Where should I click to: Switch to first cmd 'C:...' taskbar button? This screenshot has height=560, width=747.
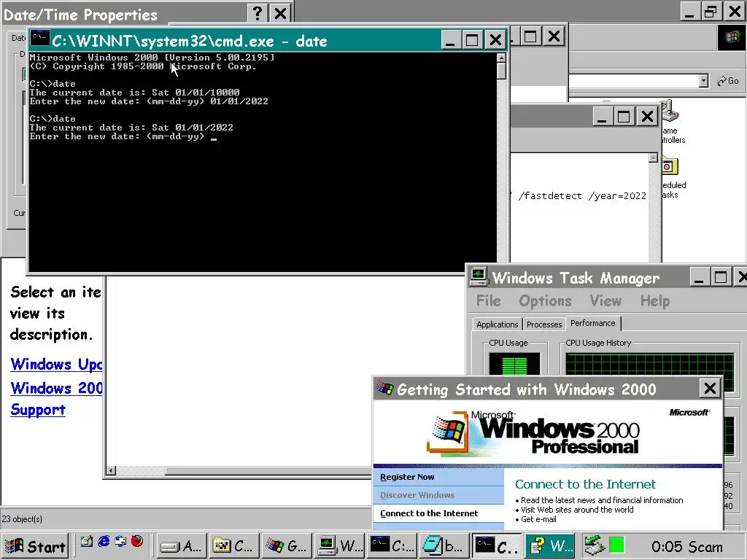pyautogui.click(x=391, y=545)
